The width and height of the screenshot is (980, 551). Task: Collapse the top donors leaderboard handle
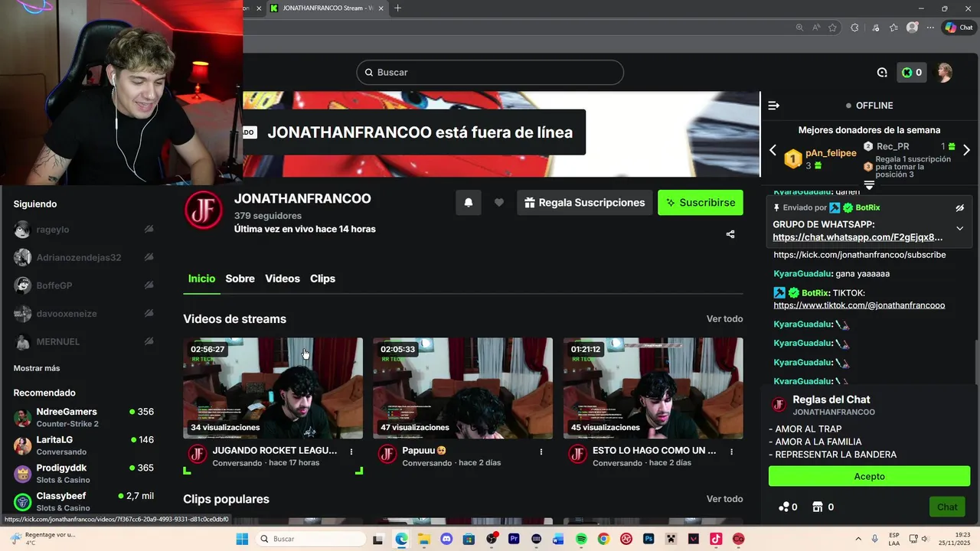(x=869, y=185)
